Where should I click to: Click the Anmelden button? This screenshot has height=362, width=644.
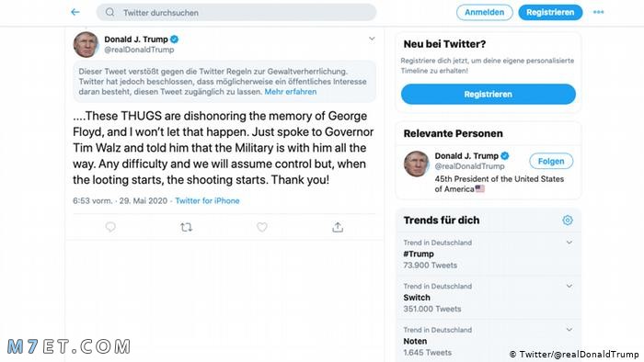pos(485,12)
